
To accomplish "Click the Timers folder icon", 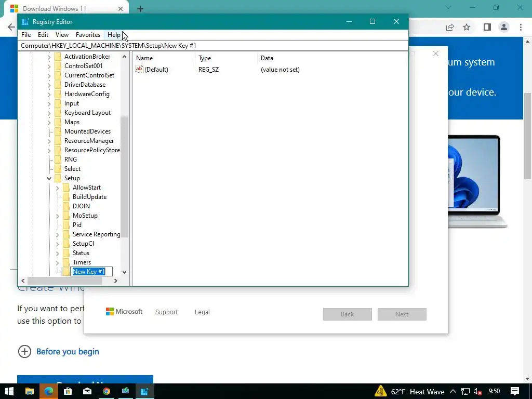I will pyautogui.click(x=66, y=262).
